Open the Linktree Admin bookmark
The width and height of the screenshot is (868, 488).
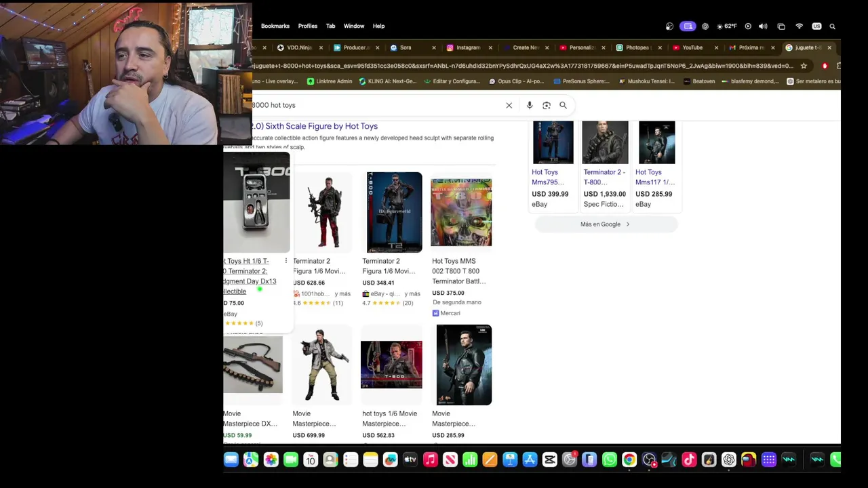(x=330, y=81)
